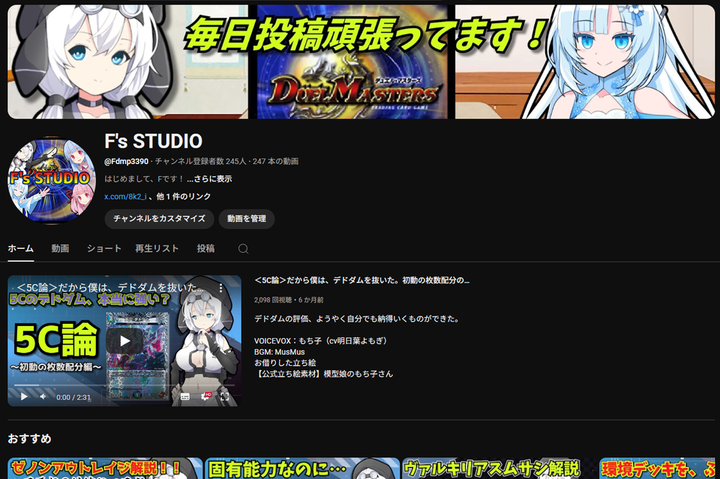Viewport: 720px width, 479px height.
Task: Click チャンネル登録者数 245人 text
Action: 201,161
